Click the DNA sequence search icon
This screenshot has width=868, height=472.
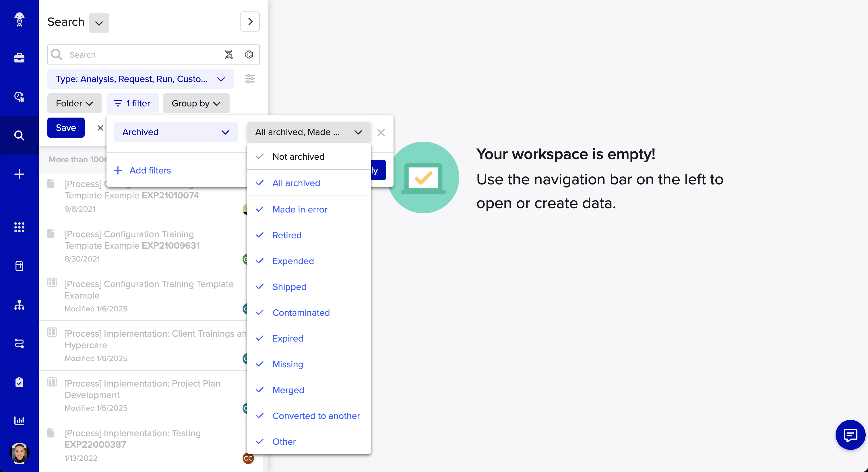coord(229,54)
